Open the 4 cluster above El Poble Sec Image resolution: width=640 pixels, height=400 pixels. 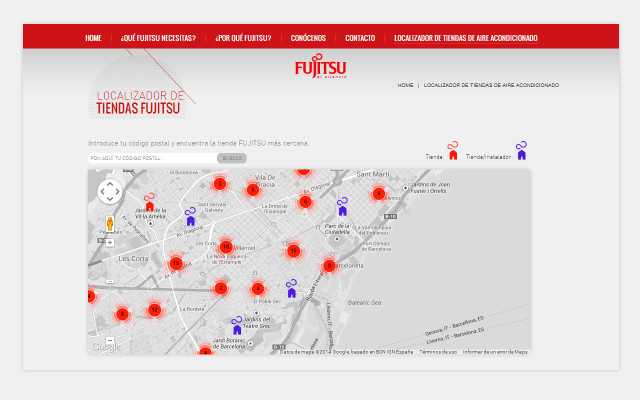click(258, 289)
